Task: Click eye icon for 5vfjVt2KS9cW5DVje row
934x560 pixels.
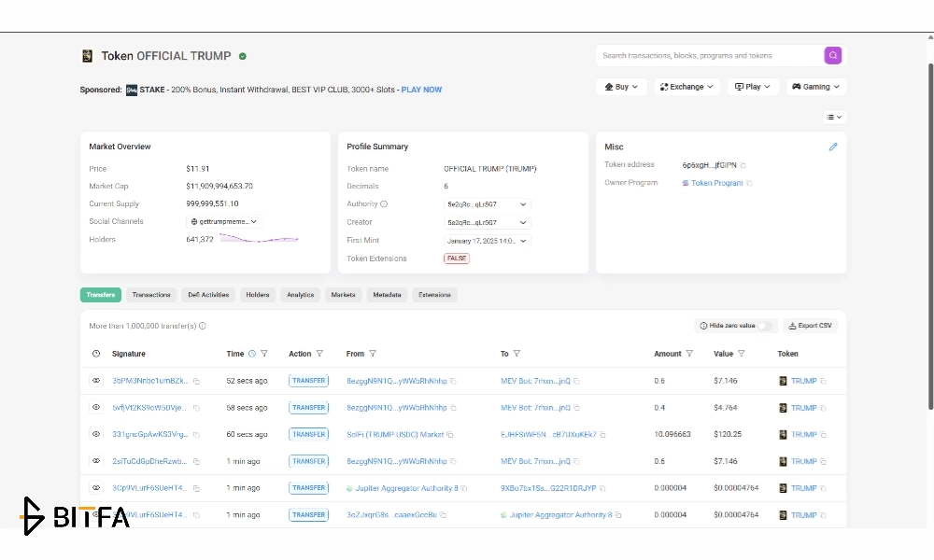Action: [x=96, y=407]
